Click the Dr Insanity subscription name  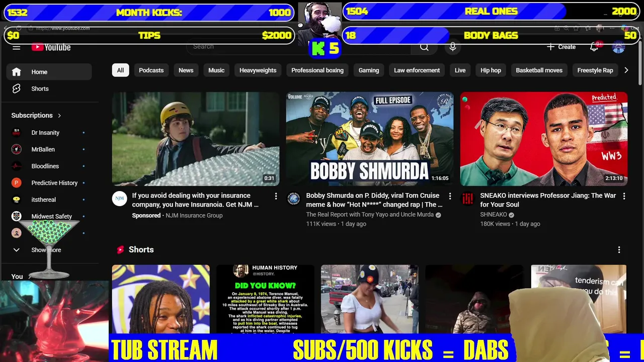tap(45, 133)
